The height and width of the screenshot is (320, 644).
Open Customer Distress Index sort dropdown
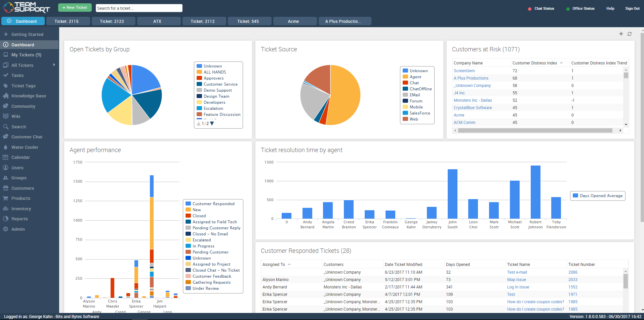(x=561, y=63)
